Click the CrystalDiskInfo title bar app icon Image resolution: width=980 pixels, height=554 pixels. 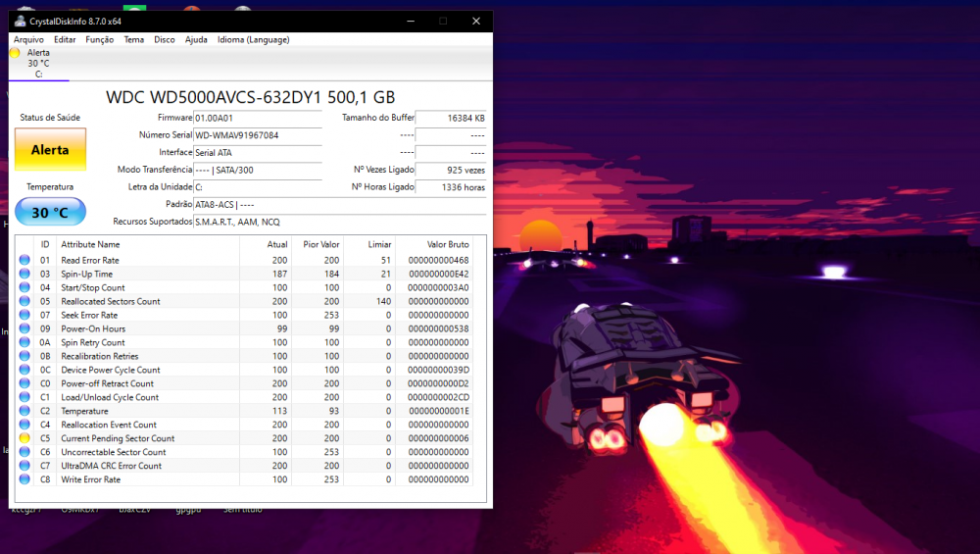(19, 21)
